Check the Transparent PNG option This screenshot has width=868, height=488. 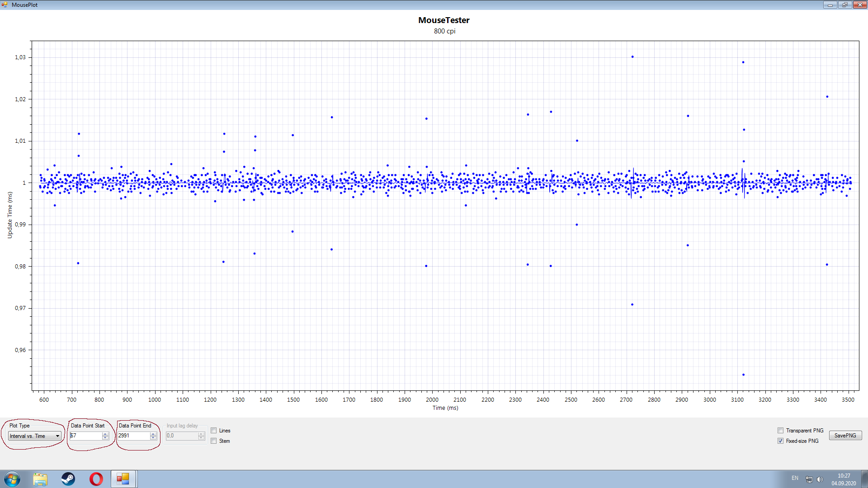[780, 431]
